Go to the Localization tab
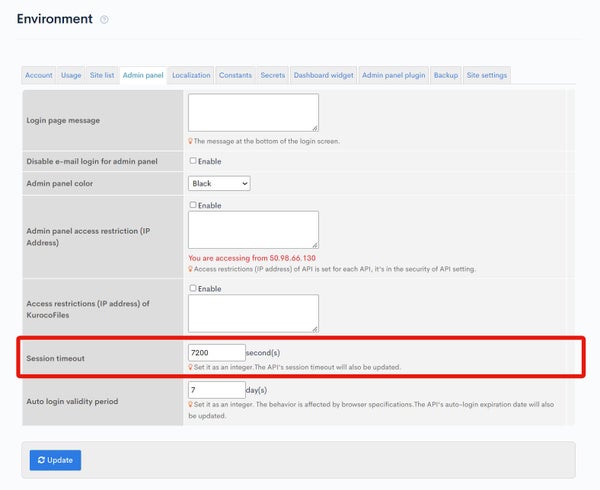 (x=191, y=75)
